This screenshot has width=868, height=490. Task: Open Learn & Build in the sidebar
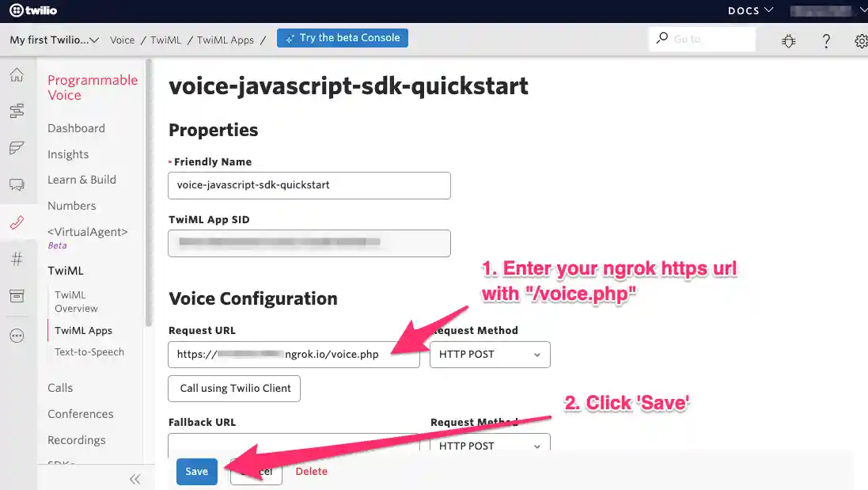coord(82,180)
